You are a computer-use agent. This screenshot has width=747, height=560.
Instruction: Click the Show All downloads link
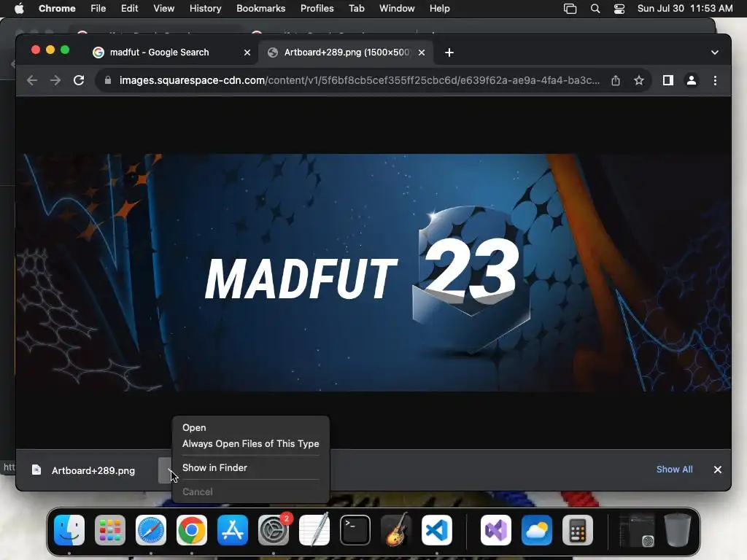(675, 470)
